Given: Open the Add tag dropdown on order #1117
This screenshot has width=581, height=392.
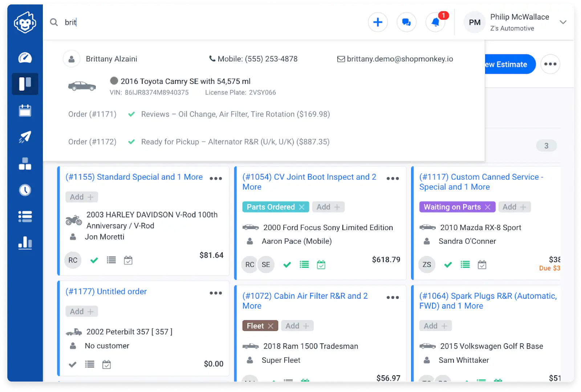Looking at the screenshot, I should [515, 207].
